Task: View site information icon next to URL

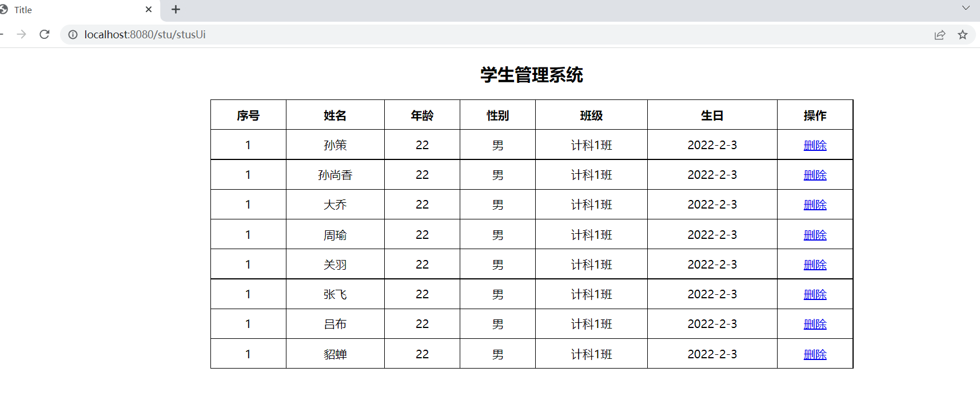Action: (x=73, y=34)
